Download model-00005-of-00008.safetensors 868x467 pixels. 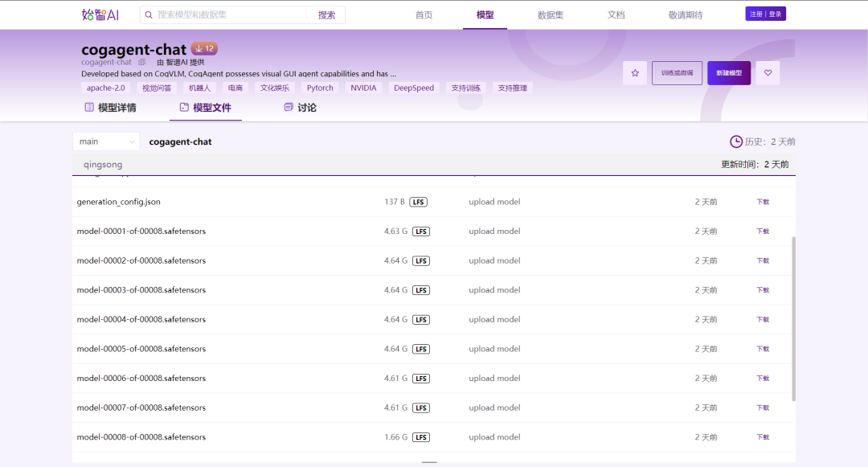763,349
